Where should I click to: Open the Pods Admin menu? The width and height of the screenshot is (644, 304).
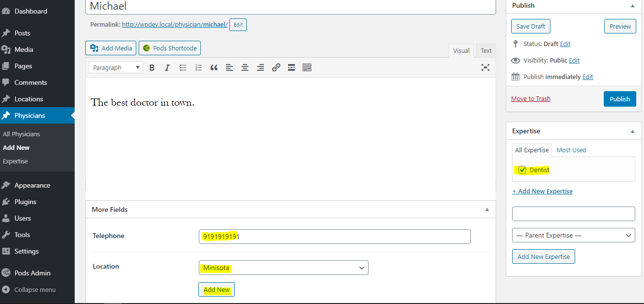pos(37,273)
